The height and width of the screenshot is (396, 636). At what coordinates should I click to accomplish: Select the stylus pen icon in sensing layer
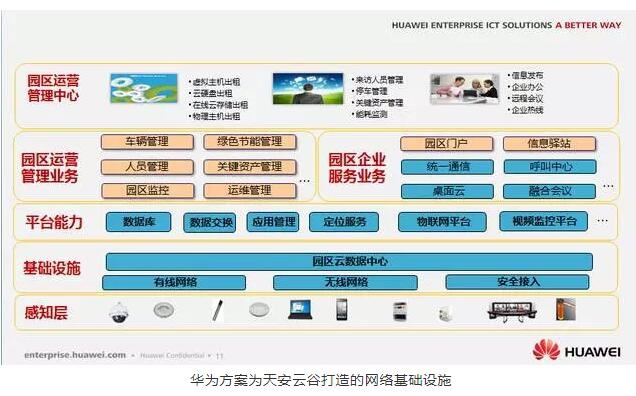(x=217, y=311)
